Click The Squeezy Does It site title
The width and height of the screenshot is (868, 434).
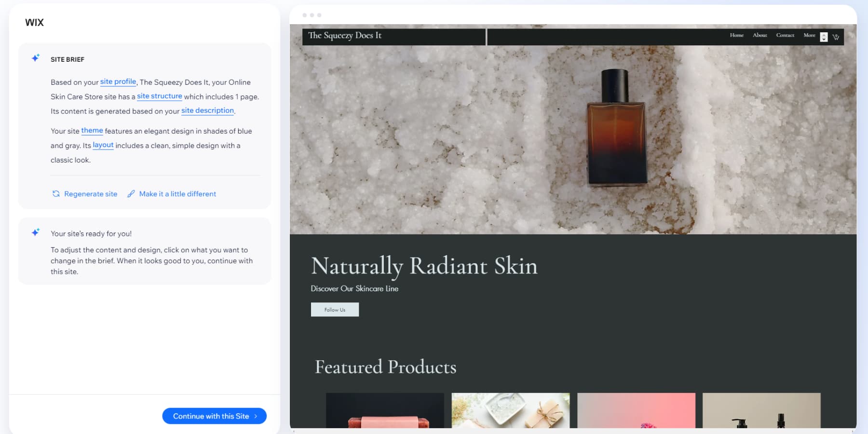[345, 35]
